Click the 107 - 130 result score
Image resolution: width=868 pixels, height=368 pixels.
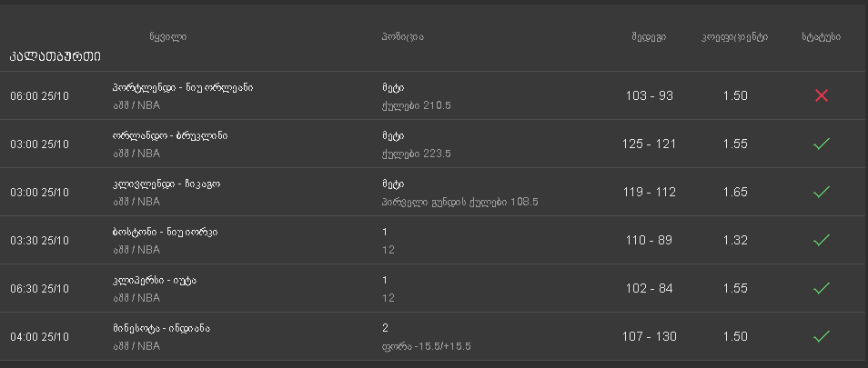coord(648,336)
